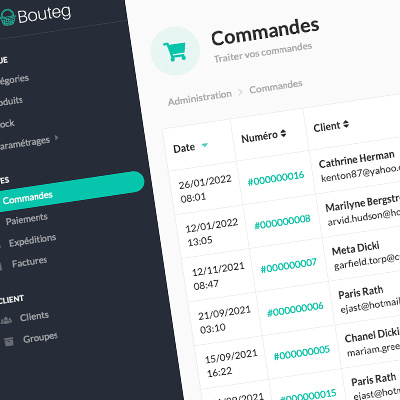Open Factures in the sidebar

(x=29, y=262)
